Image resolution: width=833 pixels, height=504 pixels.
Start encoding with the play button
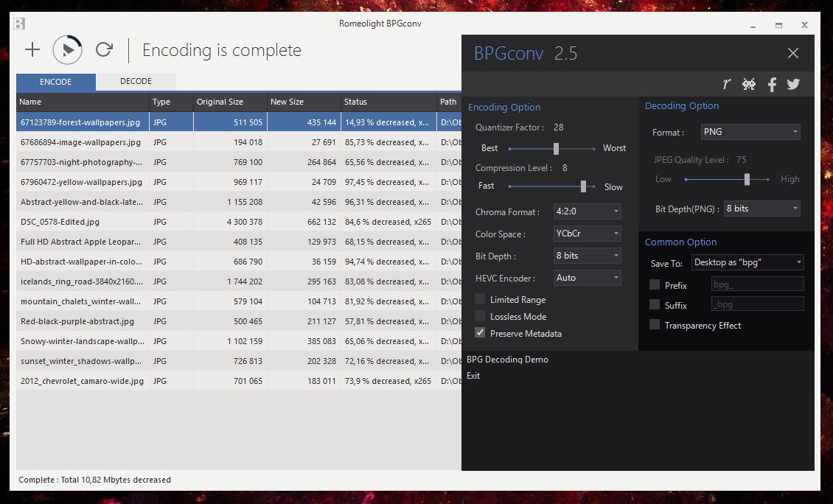coord(68,50)
